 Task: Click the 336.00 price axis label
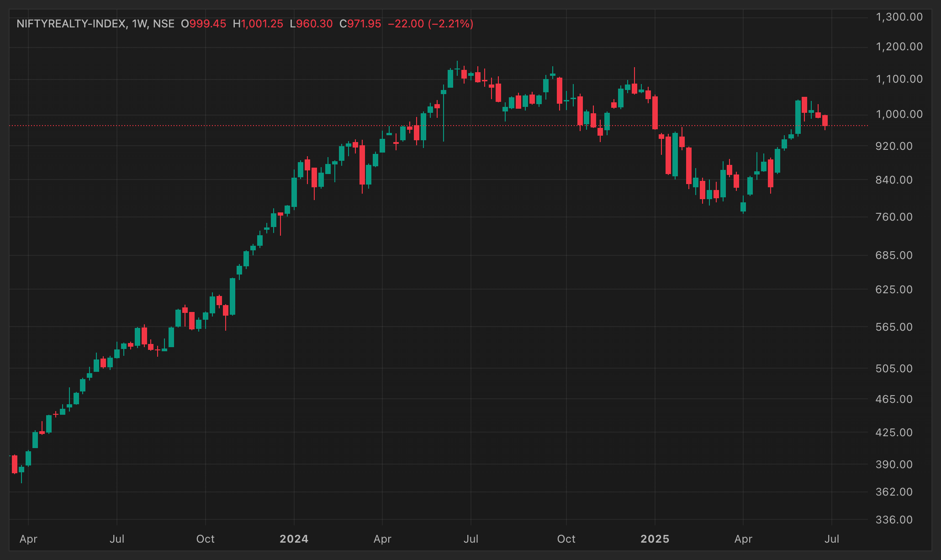[894, 520]
